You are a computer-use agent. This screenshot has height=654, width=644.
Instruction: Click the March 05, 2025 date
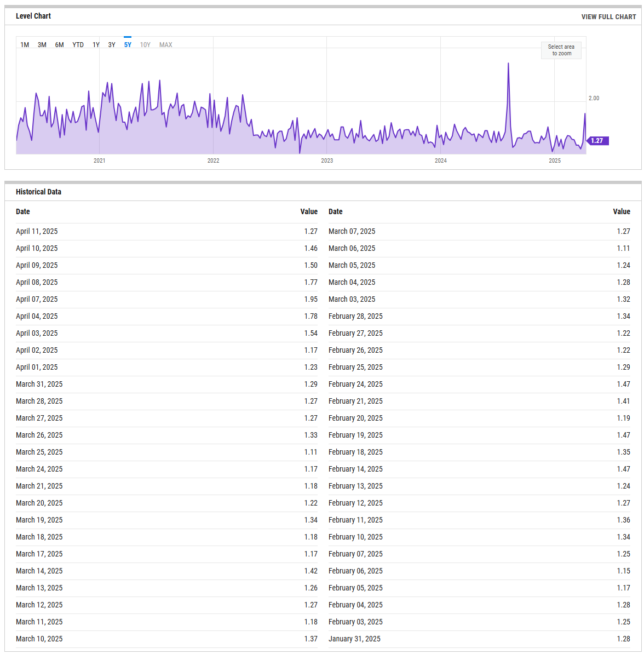352,265
